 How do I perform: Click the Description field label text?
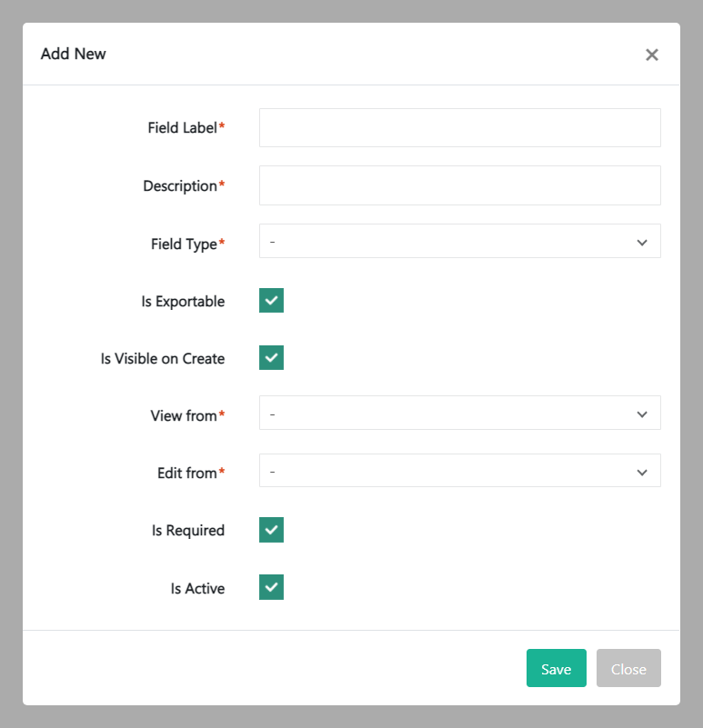coord(178,185)
